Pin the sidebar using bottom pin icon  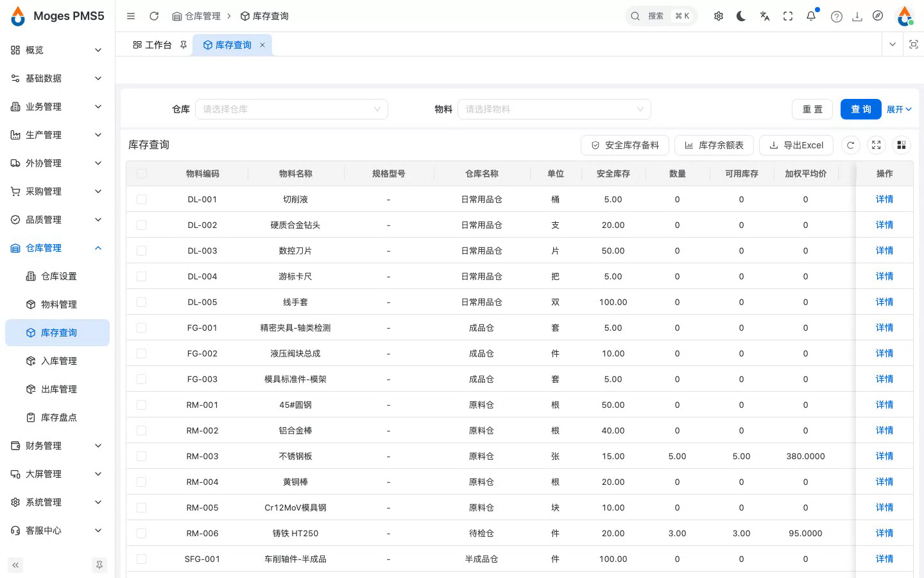pyautogui.click(x=99, y=565)
